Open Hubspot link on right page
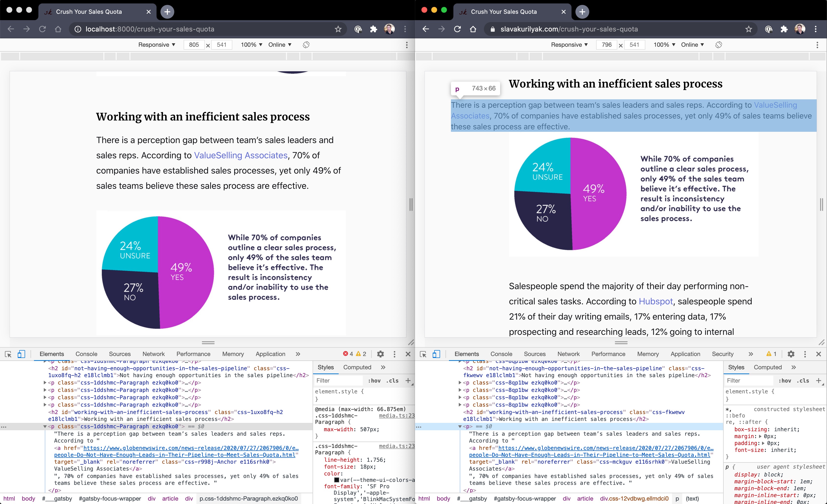The width and height of the screenshot is (827, 504). point(655,301)
